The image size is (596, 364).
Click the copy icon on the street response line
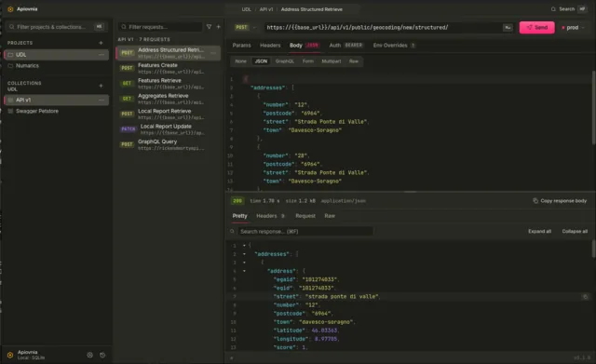tap(585, 297)
